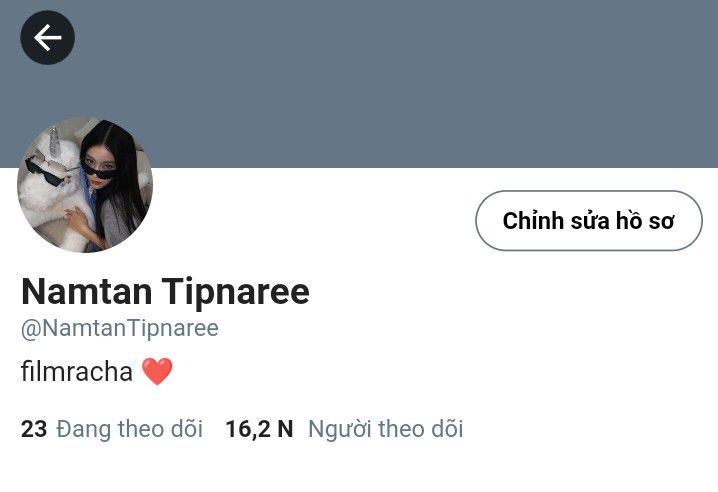Click the word Tipnaree in the profile name
The height and width of the screenshot is (492, 718).
[235, 292]
